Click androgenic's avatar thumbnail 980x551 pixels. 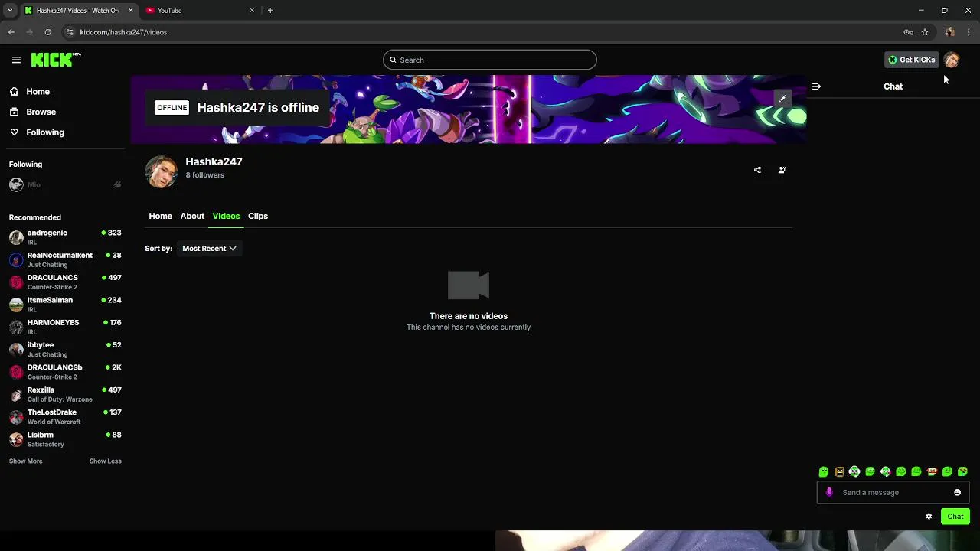tap(16, 237)
